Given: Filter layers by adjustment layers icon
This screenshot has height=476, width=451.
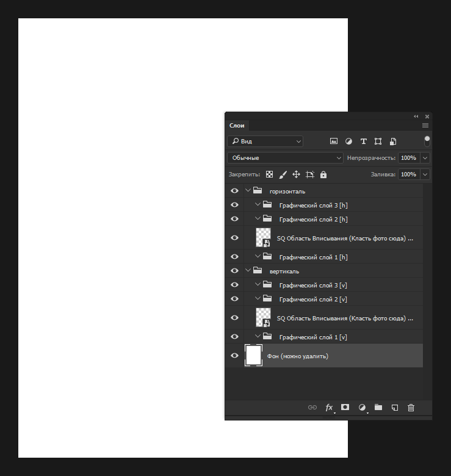Looking at the screenshot, I should [x=348, y=141].
